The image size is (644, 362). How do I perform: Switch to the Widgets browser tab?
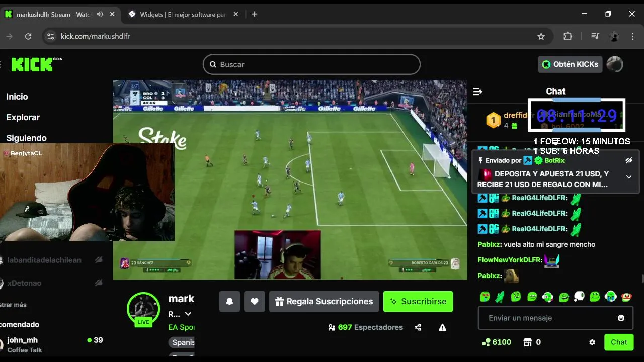(x=183, y=14)
